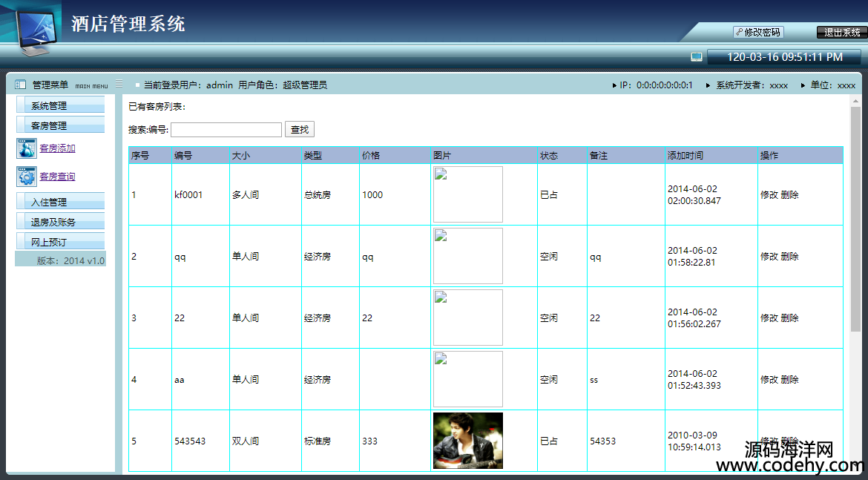Click the 当前登录用户：admin text
This screenshot has width=868, height=480.
point(188,85)
